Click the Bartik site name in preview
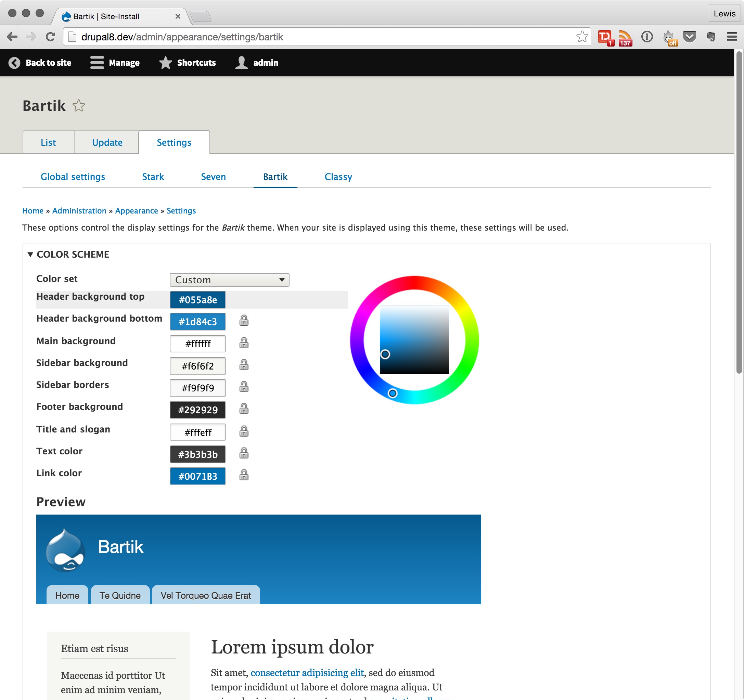Screen dimensions: 744x700 pyautogui.click(x=120, y=547)
